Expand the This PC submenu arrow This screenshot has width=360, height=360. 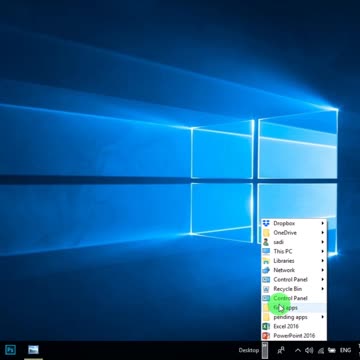point(323,251)
